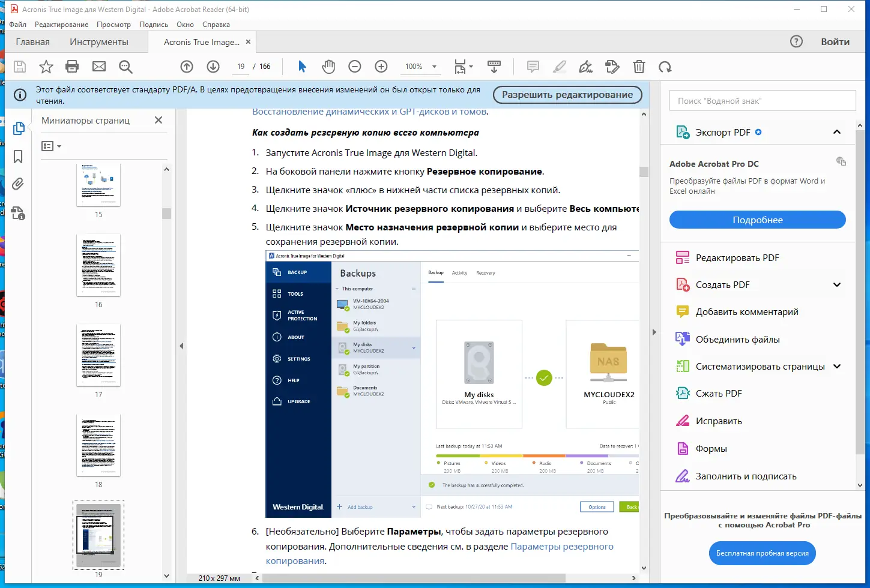This screenshot has width=870, height=588.
Task: Select page 16 thumbnail
Action: [x=98, y=265]
